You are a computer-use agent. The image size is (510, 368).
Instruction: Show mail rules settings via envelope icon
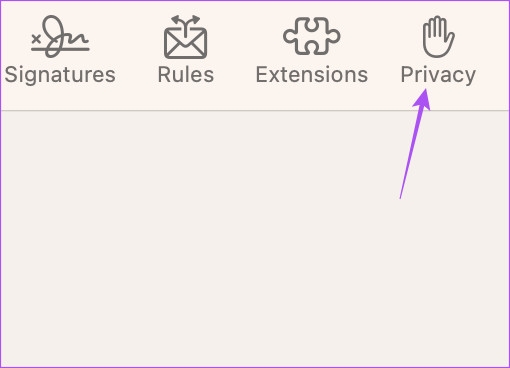(186, 37)
